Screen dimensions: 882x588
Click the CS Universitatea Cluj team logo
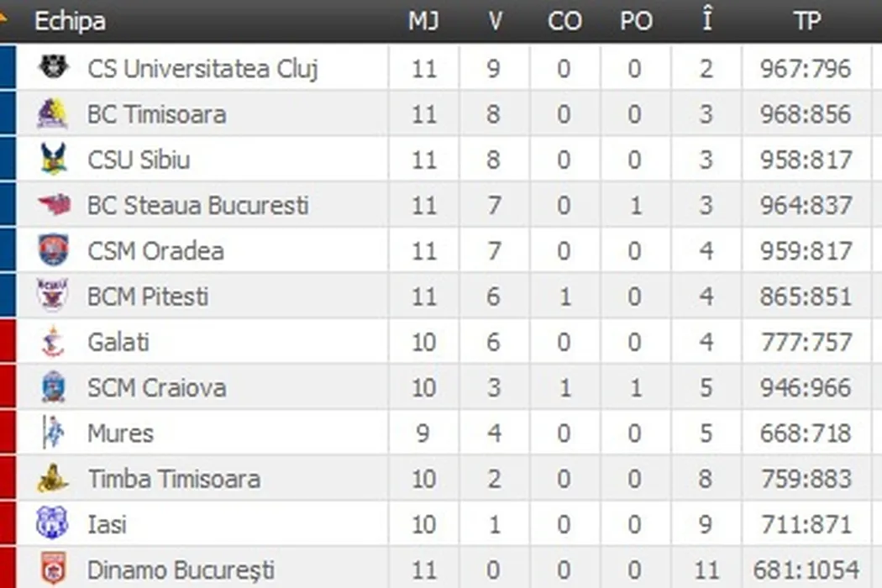pyautogui.click(x=54, y=67)
